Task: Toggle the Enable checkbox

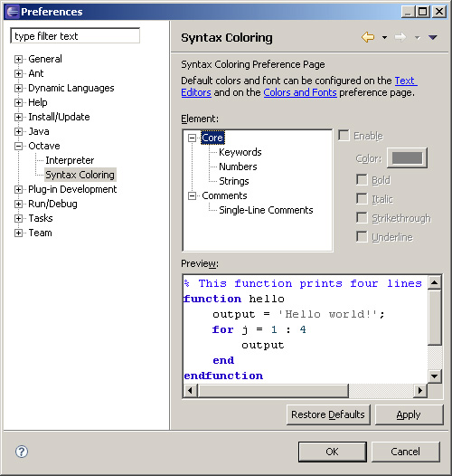Action: 344,136
